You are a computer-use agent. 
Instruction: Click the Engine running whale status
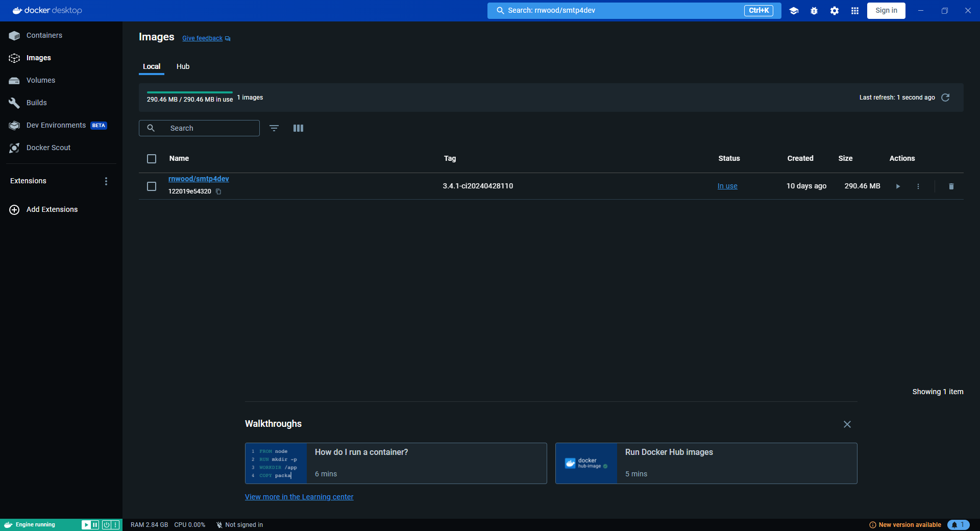[31, 525]
